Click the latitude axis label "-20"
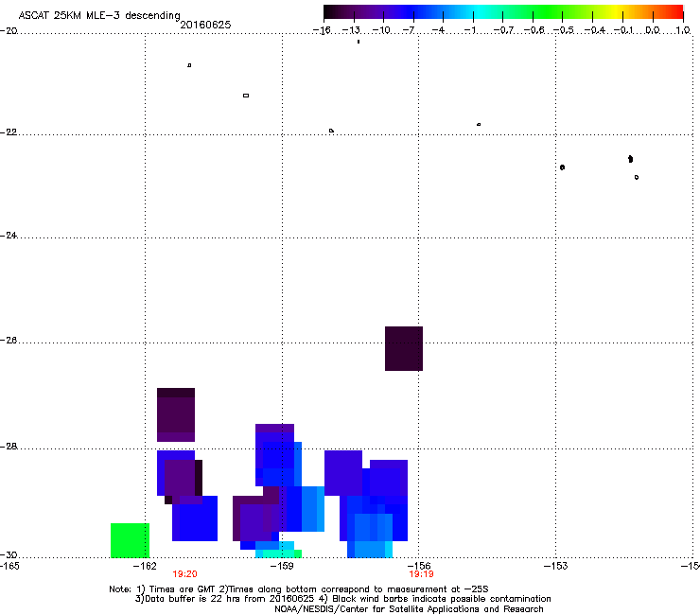This screenshot has width=700, height=615. 9,31
